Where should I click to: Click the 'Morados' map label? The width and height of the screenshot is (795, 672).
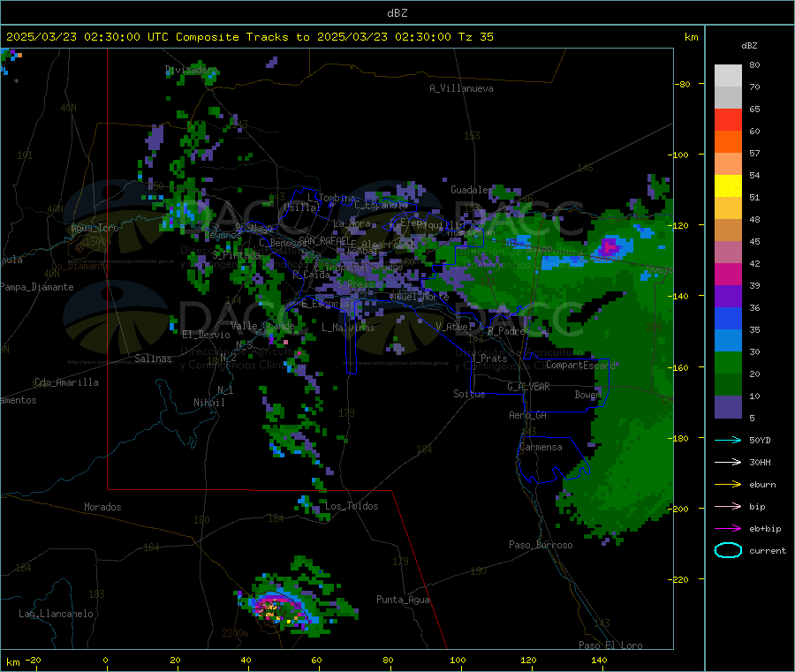(102, 507)
